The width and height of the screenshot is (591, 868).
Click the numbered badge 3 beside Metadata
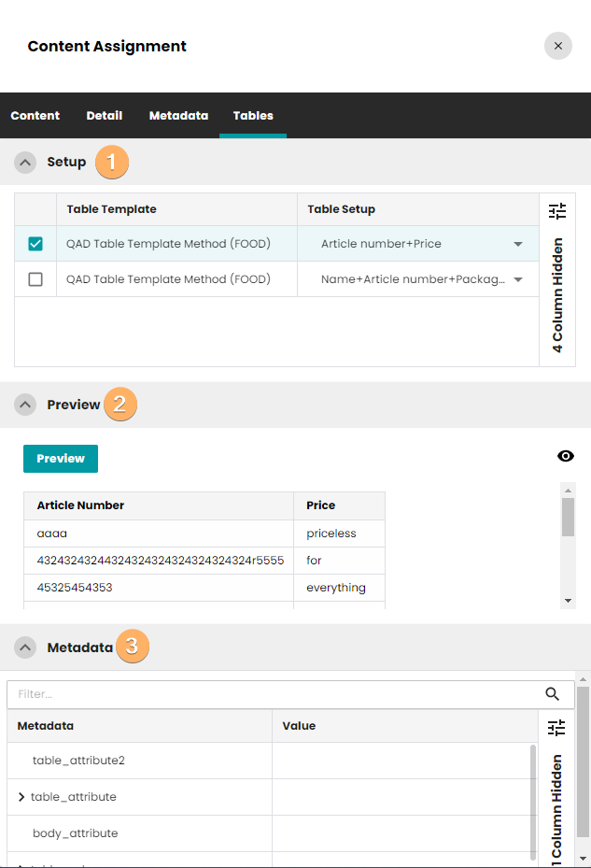[x=133, y=646]
